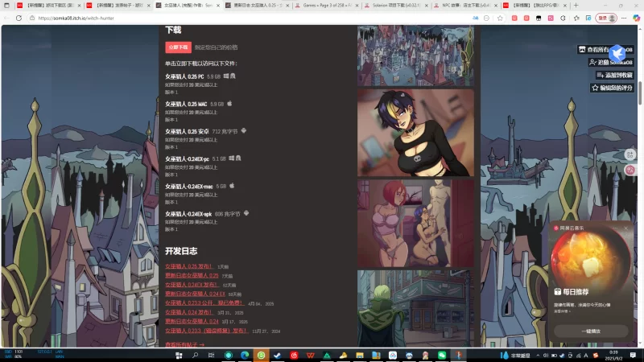Image resolution: width=644 pixels, height=362 pixels.
Task: Select the 女巫猎人-0.24EX-mac file entry
Action: click(189, 187)
